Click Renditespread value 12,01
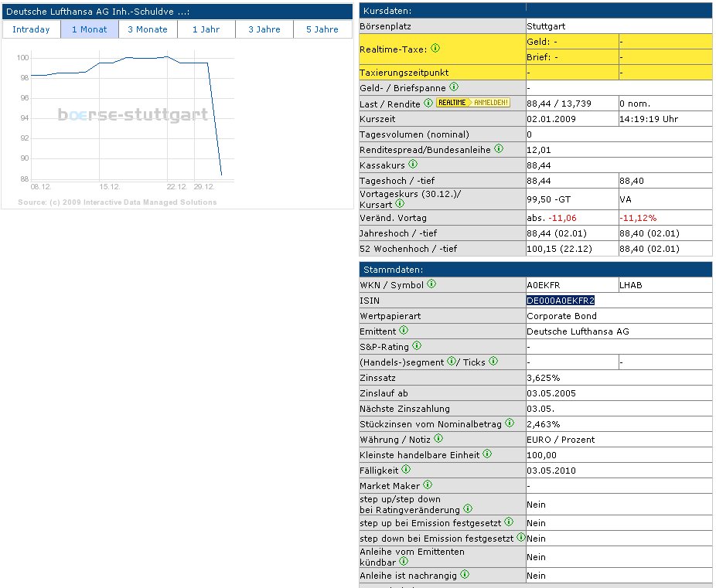716x588 pixels. click(x=539, y=150)
